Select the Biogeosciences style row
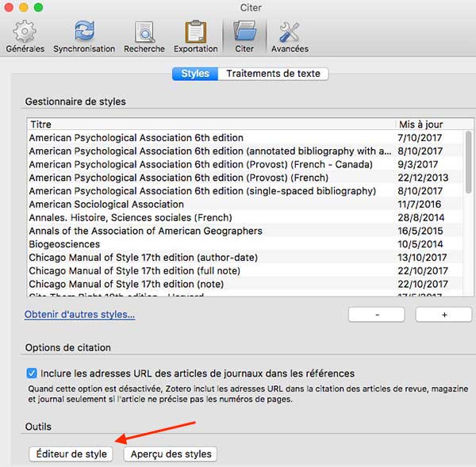 point(244,244)
